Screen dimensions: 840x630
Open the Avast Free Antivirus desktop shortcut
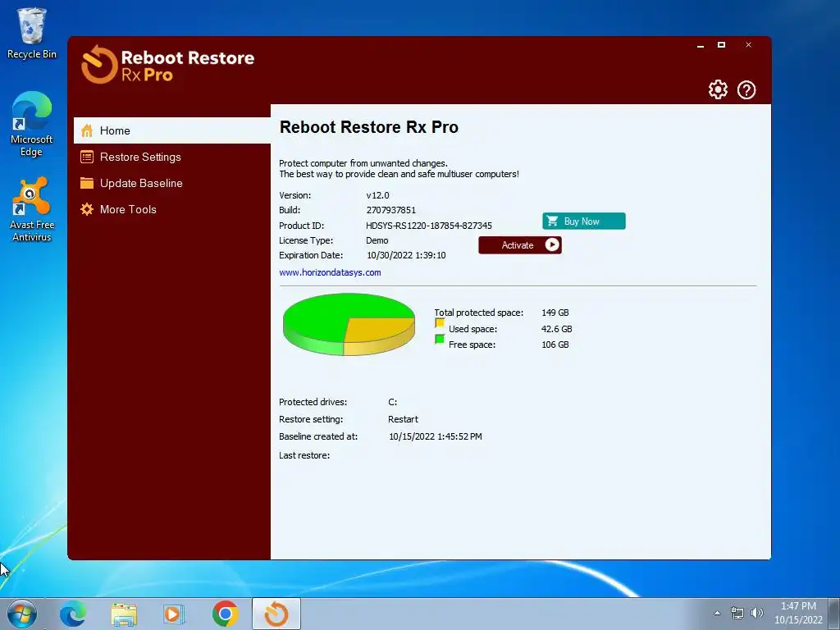[x=32, y=209]
